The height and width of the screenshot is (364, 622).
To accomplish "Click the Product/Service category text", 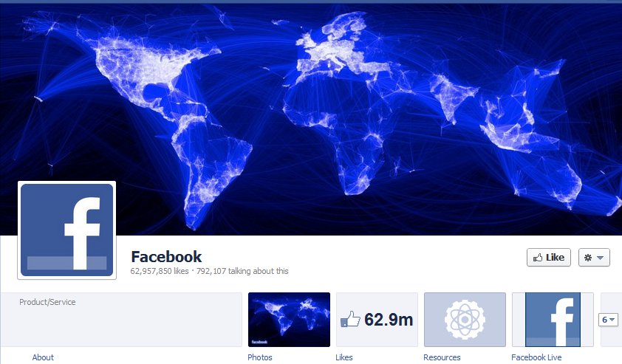I will pyautogui.click(x=47, y=302).
